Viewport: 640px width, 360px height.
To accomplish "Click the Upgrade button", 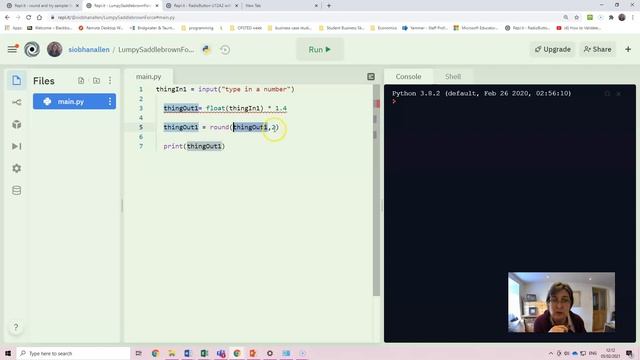I will pos(553,49).
